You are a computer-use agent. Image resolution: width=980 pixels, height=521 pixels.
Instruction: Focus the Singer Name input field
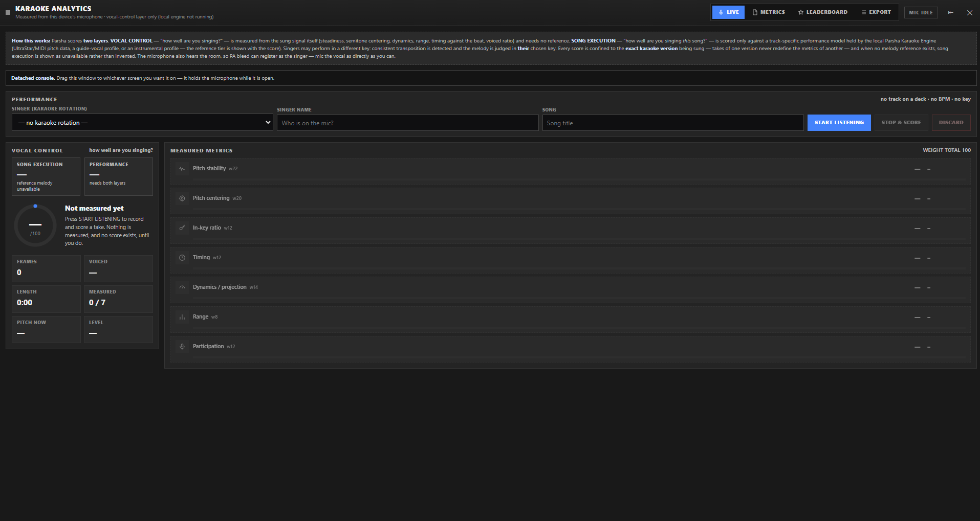coord(407,123)
